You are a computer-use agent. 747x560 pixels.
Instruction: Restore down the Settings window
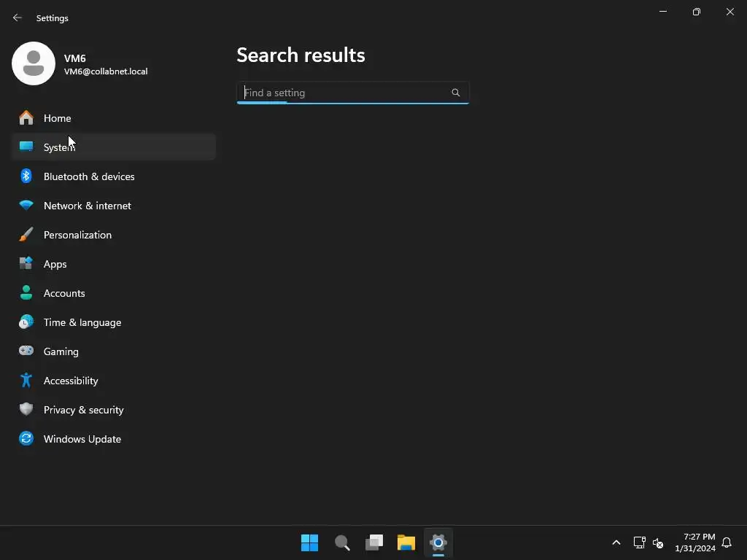coord(697,12)
